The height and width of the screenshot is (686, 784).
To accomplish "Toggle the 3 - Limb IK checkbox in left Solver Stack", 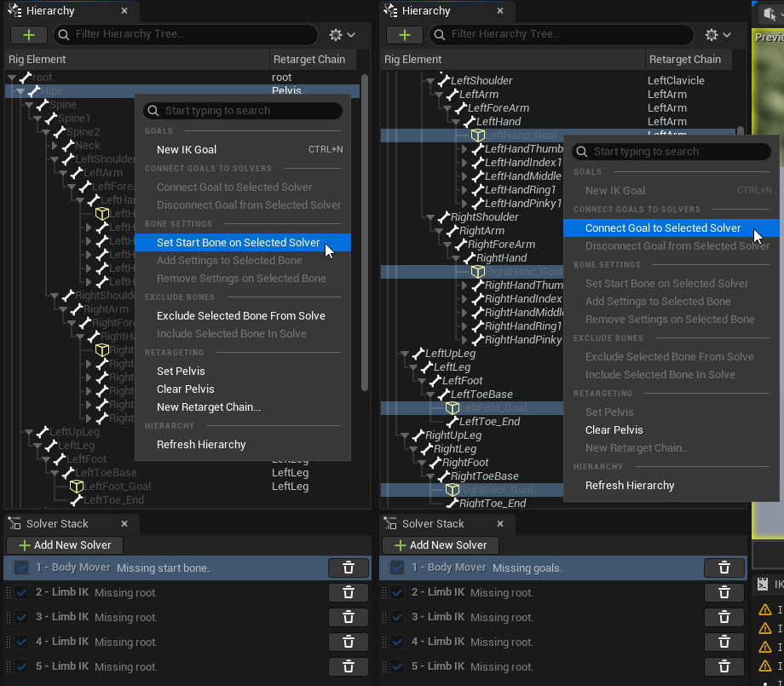I will pyautogui.click(x=21, y=617).
